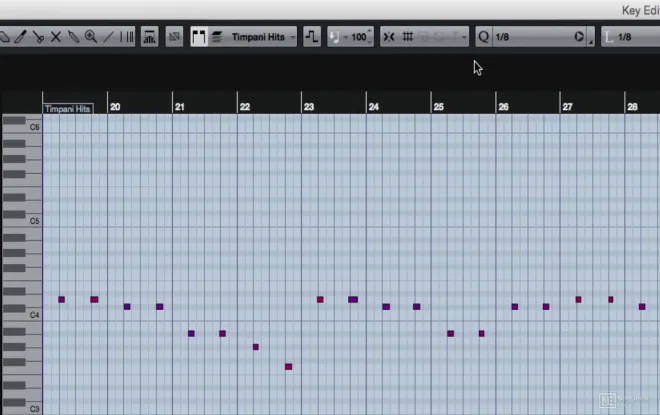Screen dimensions: 660x415
Task: Open the snap type dropdown arrow
Action: click(464, 37)
